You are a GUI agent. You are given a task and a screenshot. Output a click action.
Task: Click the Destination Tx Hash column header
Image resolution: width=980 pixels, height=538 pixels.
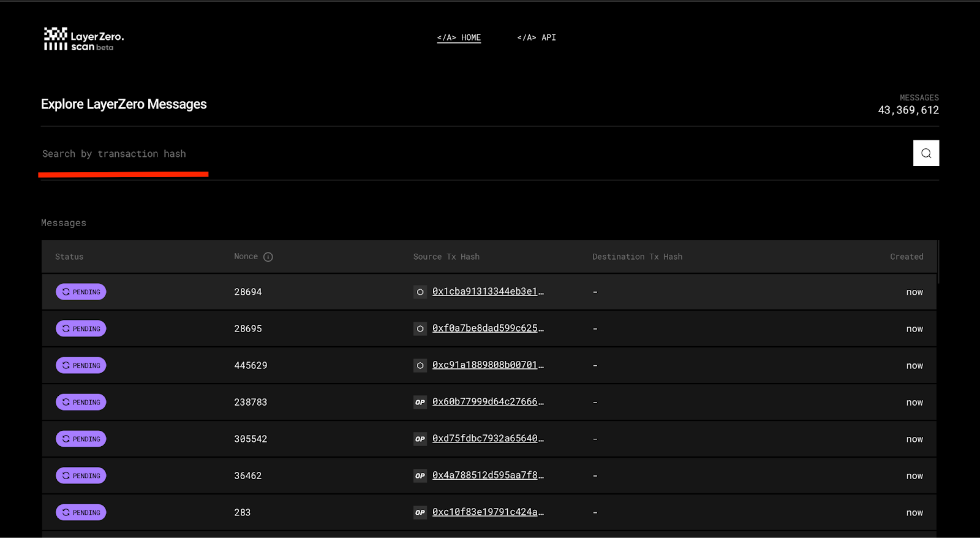[x=638, y=257]
